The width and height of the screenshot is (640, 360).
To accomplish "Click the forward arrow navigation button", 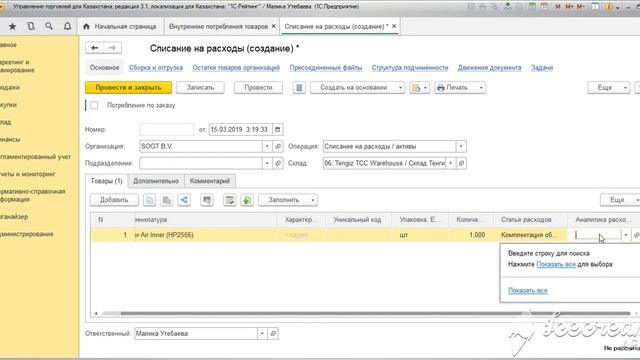I will point(112,48).
